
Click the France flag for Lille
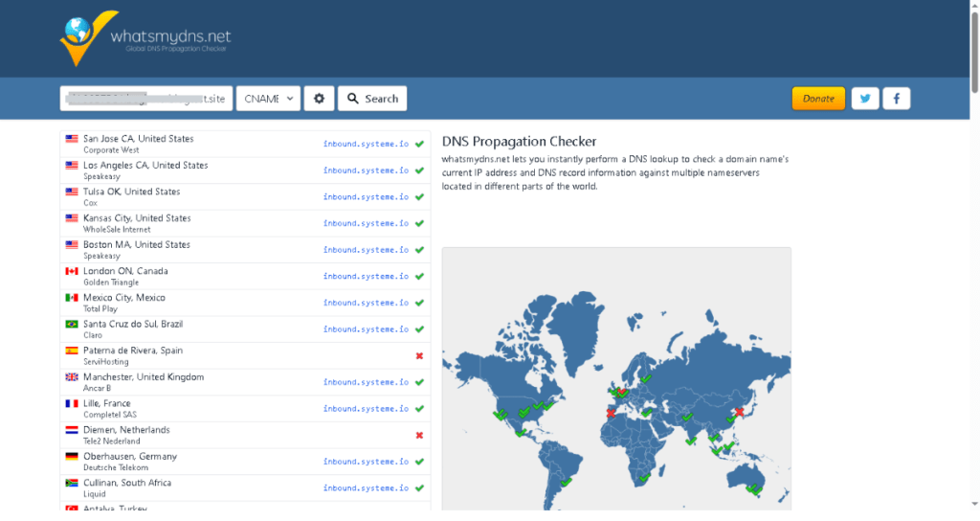coord(72,403)
